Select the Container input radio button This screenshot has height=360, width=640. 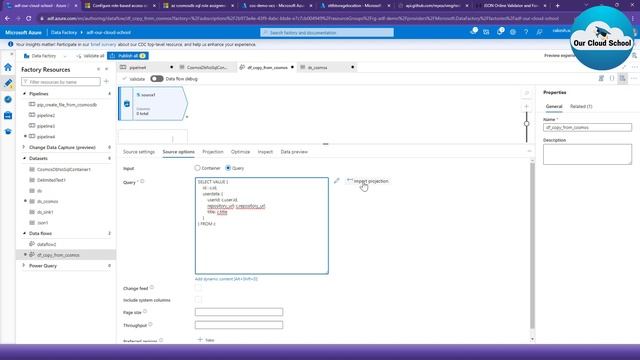click(x=198, y=168)
